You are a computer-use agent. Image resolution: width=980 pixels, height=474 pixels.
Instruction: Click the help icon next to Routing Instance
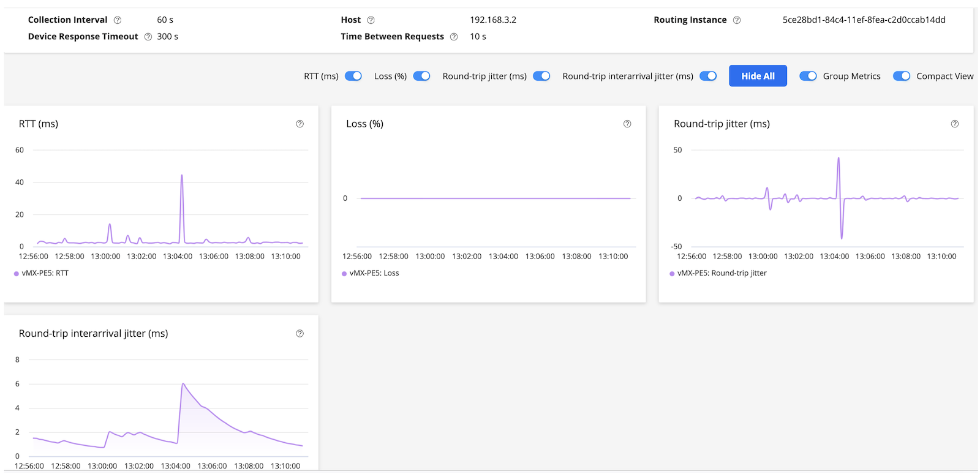click(737, 20)
